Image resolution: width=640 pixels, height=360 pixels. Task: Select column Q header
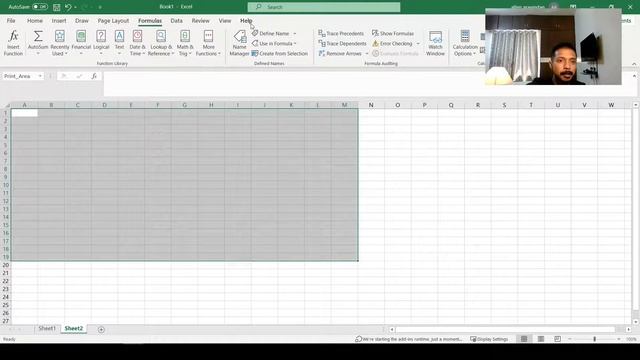451,105
